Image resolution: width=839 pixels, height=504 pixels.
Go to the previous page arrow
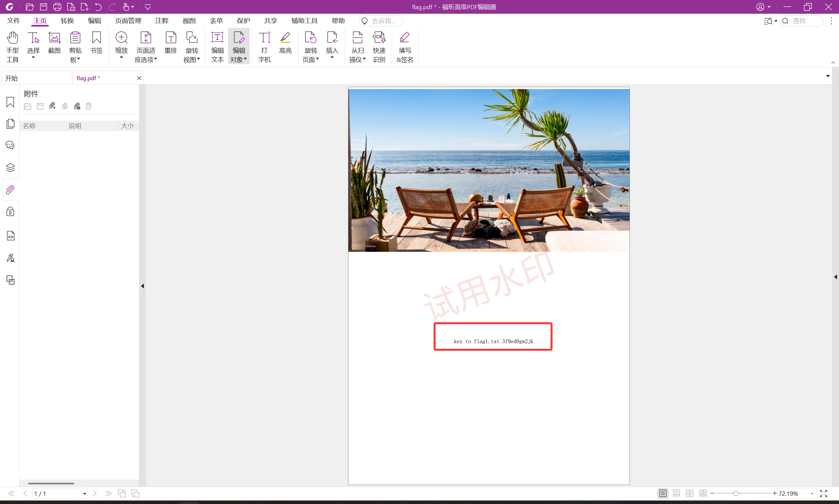[25, 493]
